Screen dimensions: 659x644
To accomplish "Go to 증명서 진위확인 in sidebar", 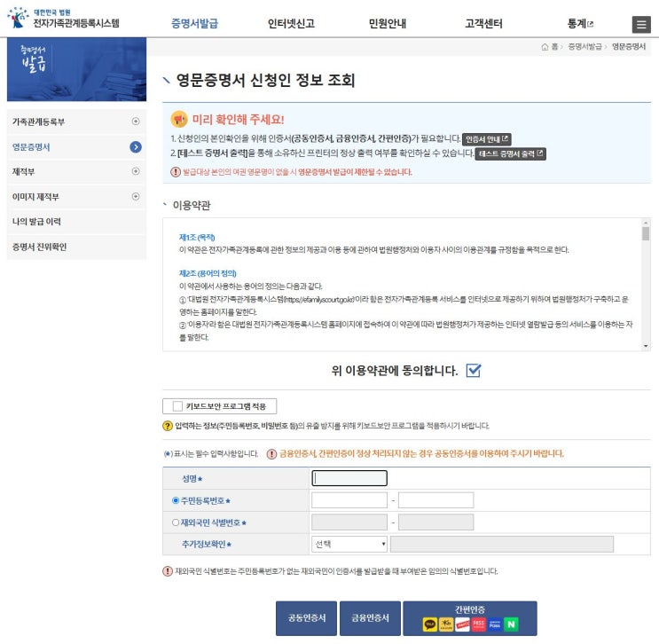I will point(40,247).
